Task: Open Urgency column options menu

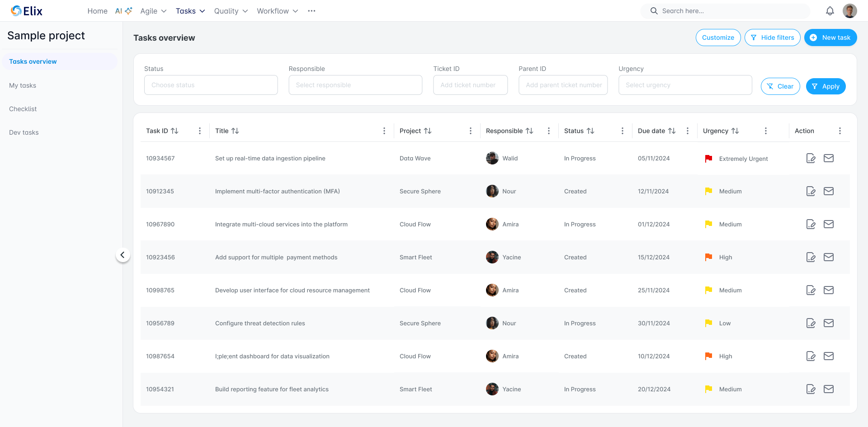Action: (x=766, y=131)
